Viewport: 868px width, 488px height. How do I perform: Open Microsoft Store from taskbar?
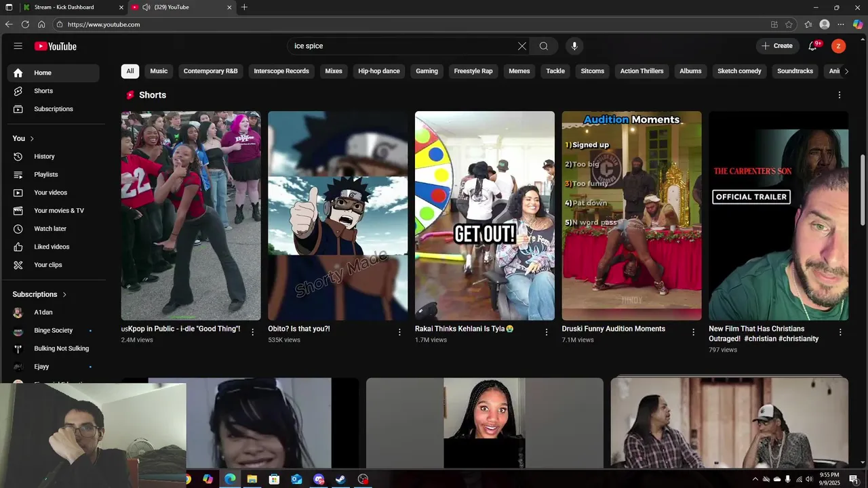[x=274, y=479]
